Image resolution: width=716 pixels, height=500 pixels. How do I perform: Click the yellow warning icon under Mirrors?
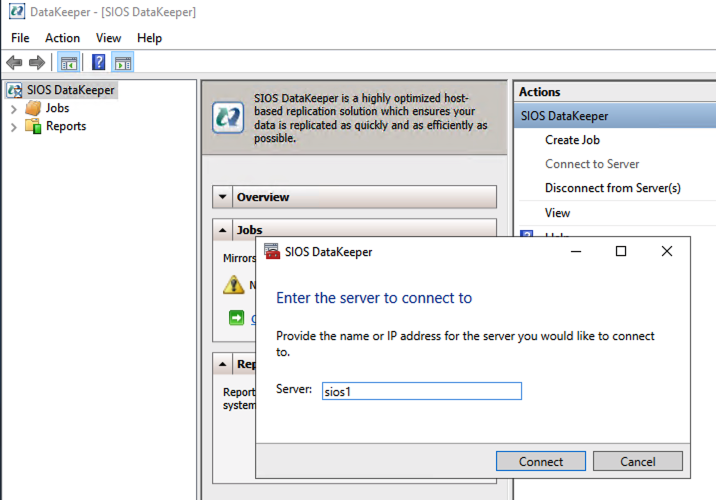point(233,284)
